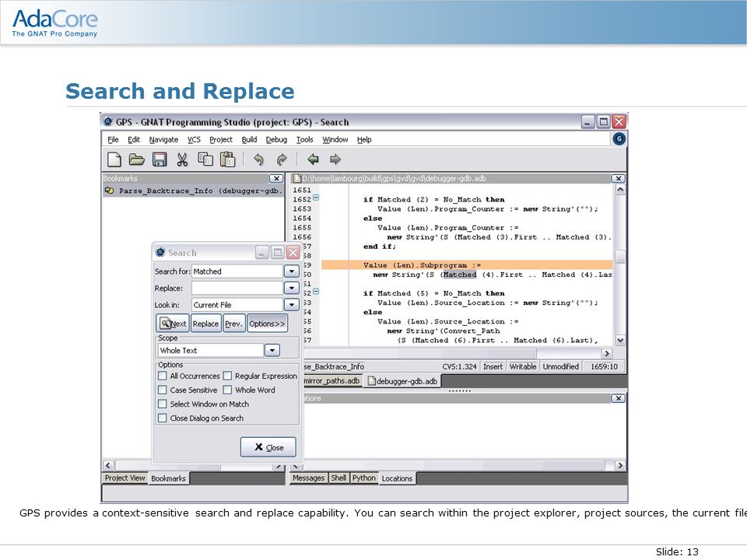Enable the Regular Expression checkbox

tap(227, 376)
